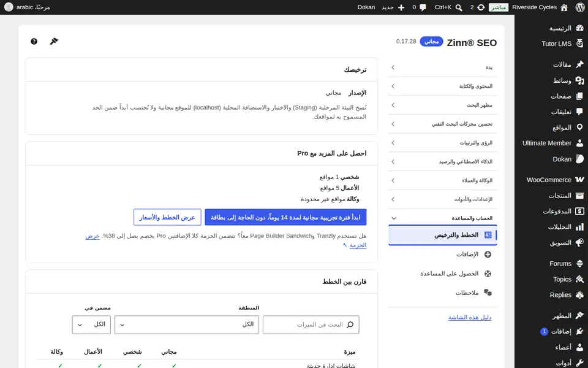588x368 pixels.
Task: Collapse الحساب والمساعدة section
Action: click(x=443, y=218)
